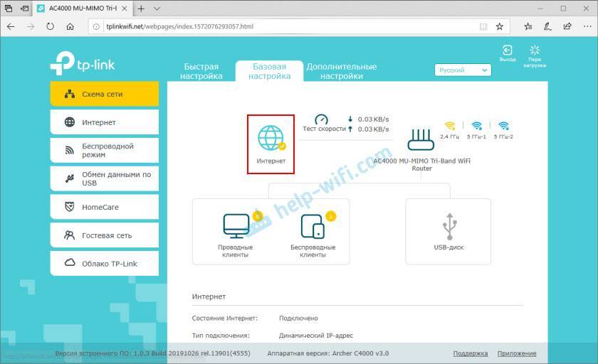Select the router device icon
This screenshot has height=364, width=598.
pyautogui.click(x=421, y=140)
